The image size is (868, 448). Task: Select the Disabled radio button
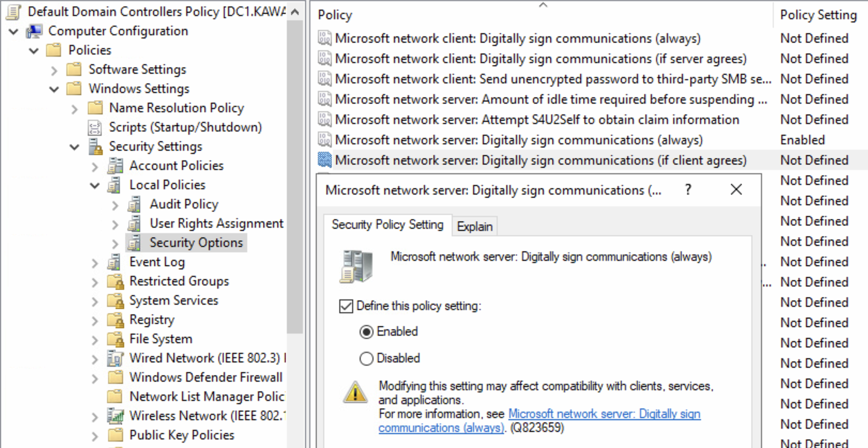367,359
